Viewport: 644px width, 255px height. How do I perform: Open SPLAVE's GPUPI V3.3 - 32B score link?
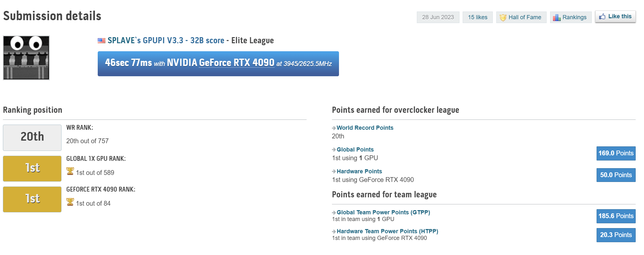(166, 41)
